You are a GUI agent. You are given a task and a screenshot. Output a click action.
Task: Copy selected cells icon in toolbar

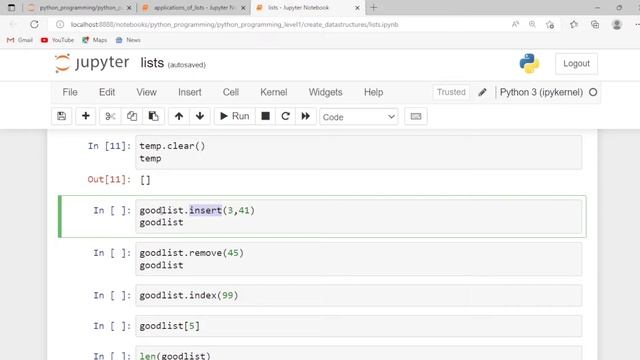coord(132,116)
